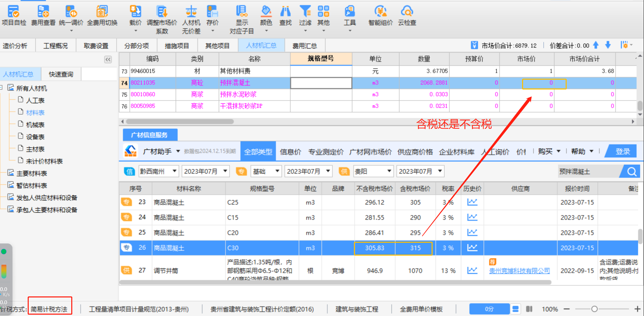Click the zoom slider handle in status bar
The height and width of the screenshot is (316, 644).
pos(594,309)
